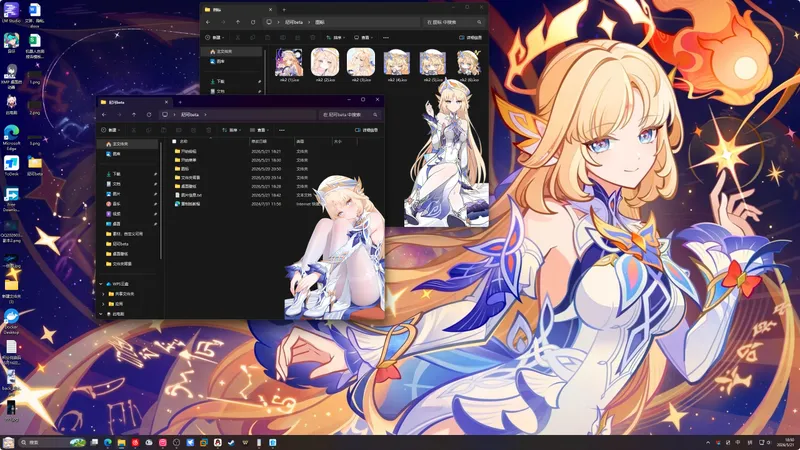Open the View dropdown in front Explorer window
The width and height of the screenshot is (800, 450).
[259, 130]
